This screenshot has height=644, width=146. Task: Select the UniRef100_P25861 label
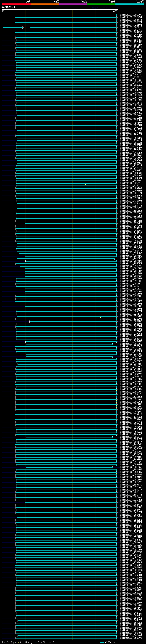click(131, 70)
